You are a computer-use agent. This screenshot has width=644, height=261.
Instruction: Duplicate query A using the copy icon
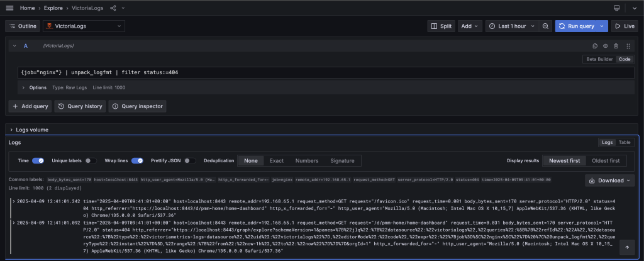tap(595, 46)
